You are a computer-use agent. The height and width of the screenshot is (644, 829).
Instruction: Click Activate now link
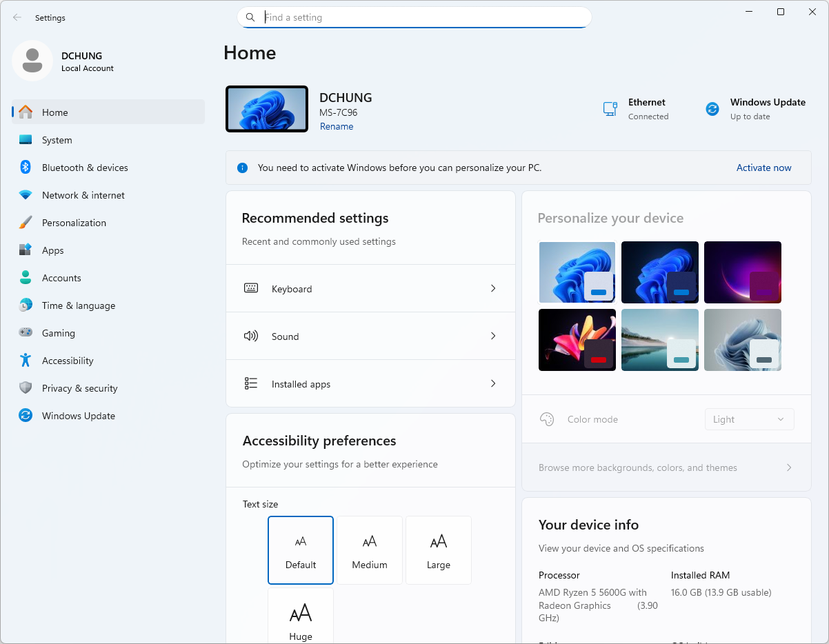click(x=763, y=168)
